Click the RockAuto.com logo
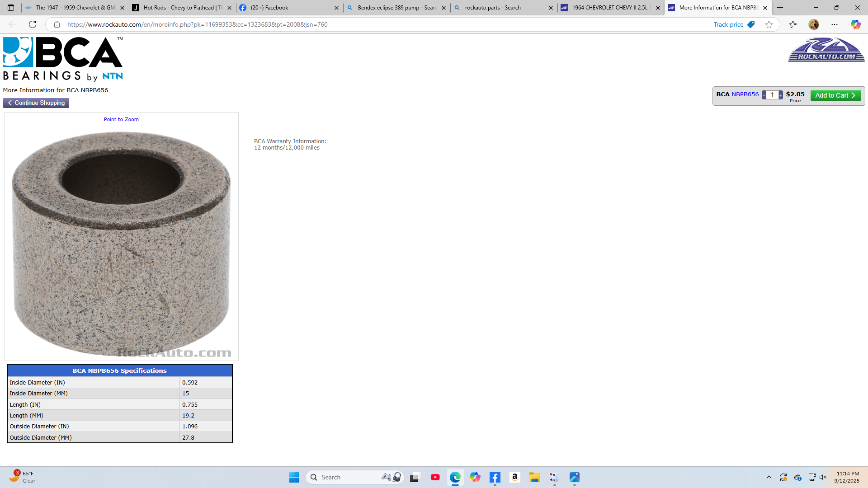The height and width of the screenshot is (488, 868). [x=826, y=50]
